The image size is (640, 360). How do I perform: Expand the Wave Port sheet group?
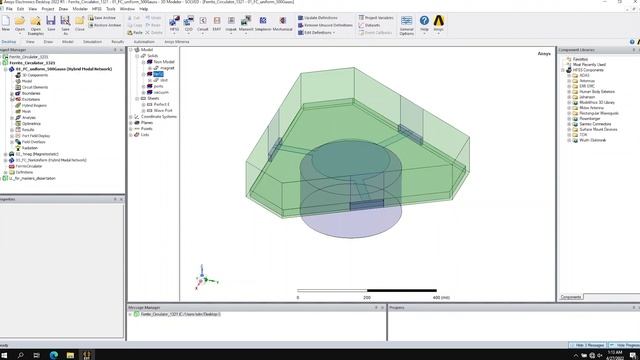pos(144,111)
